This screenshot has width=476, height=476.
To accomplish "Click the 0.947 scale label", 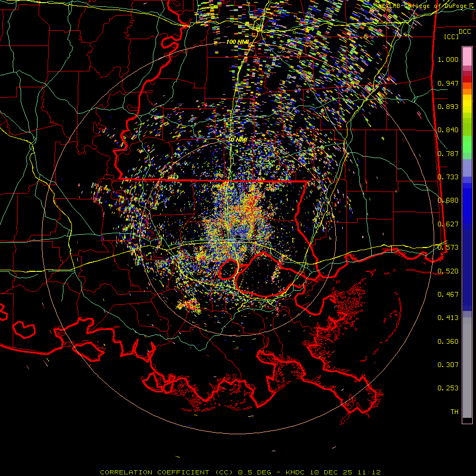I will click(x=448, y=83).
